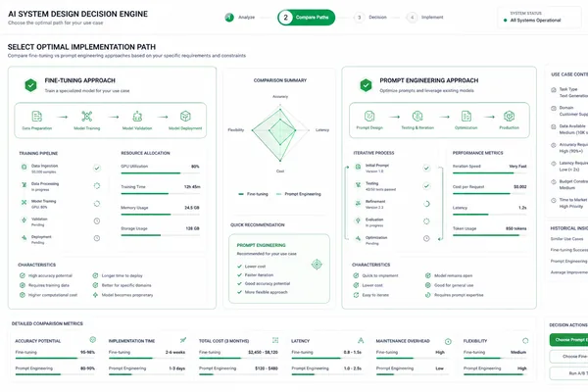The image size is (588, 392).
Task: Click the Training Time progress bar
Action: 160,194
